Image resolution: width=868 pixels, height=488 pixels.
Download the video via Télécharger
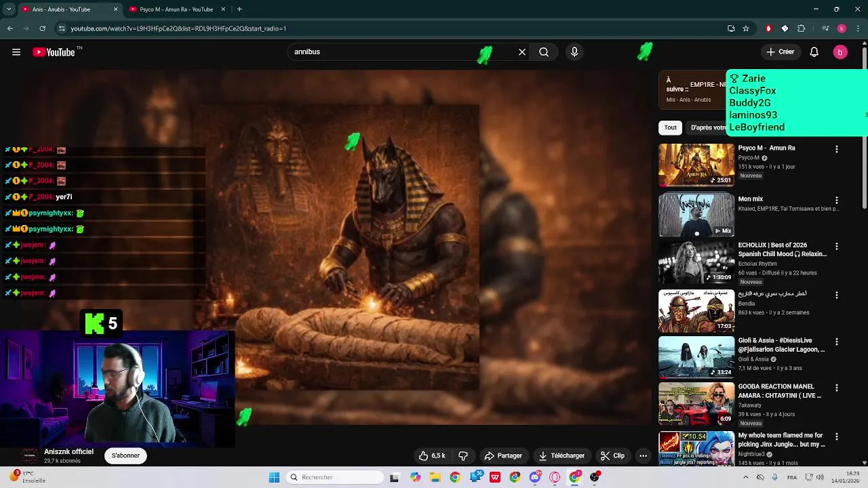click(x=561, y=456)
